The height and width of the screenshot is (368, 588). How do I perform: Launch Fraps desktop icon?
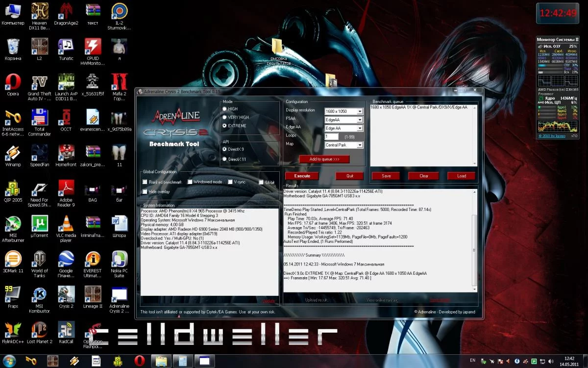[13, 296]
